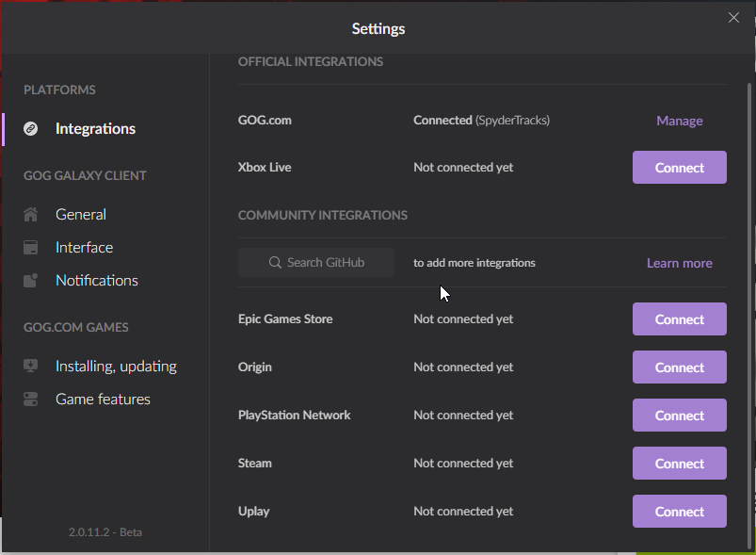Click the Steam row's Not connected yet status
This screenshot has height=555, width=756.
[463, 464]
